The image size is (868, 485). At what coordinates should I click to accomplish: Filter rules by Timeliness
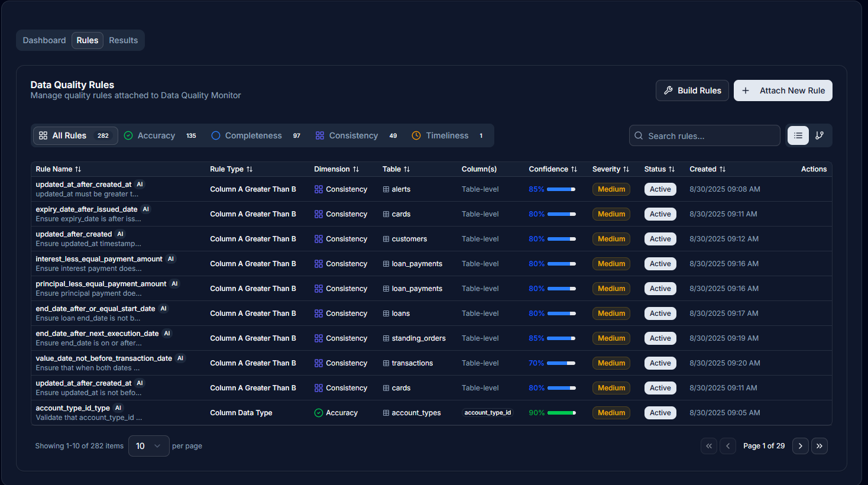click(448, 135)
